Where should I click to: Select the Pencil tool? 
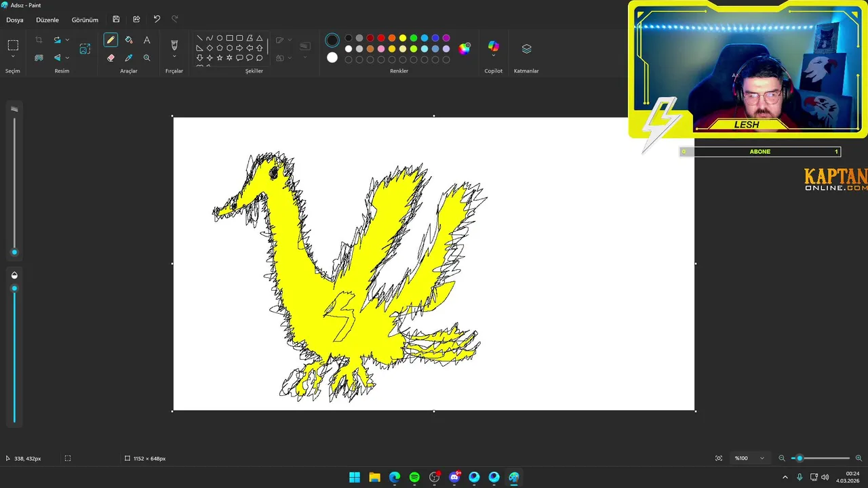(x=111, y=40)
